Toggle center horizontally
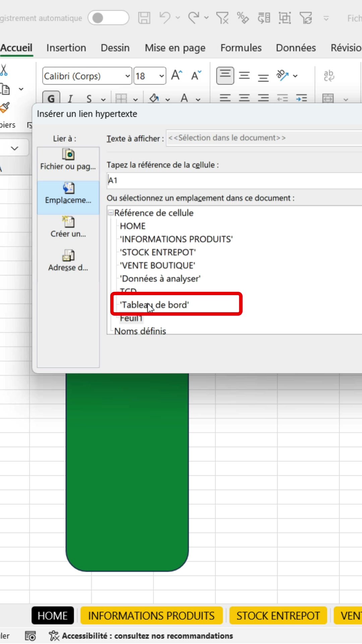The width and height of the screenshot is (362, 644). coord(244,98)
